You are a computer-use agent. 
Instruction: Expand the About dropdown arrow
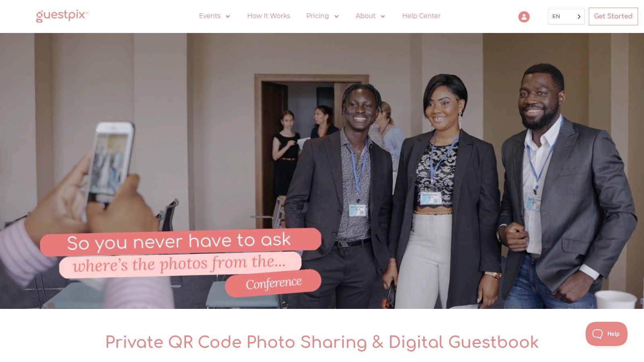tap(383, 16)
